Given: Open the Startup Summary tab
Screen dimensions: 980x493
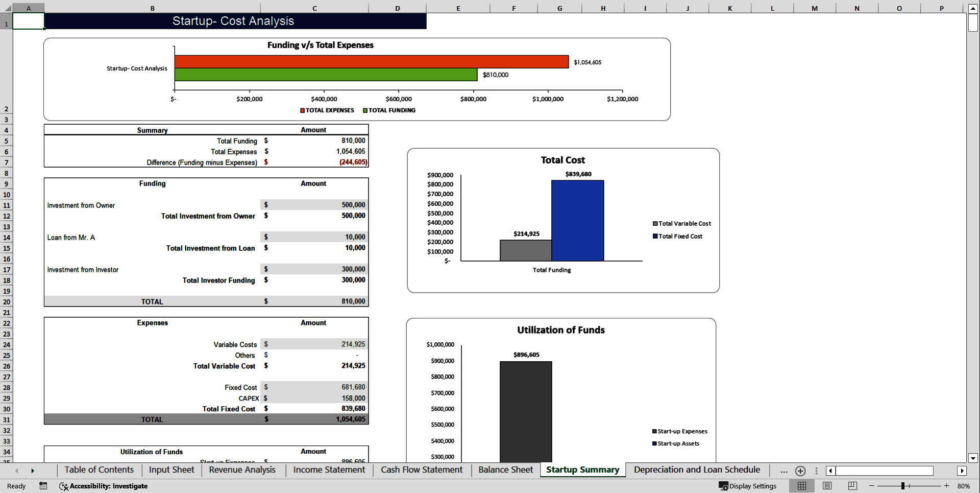Looking at the screenshot, I should pos(582,469).
